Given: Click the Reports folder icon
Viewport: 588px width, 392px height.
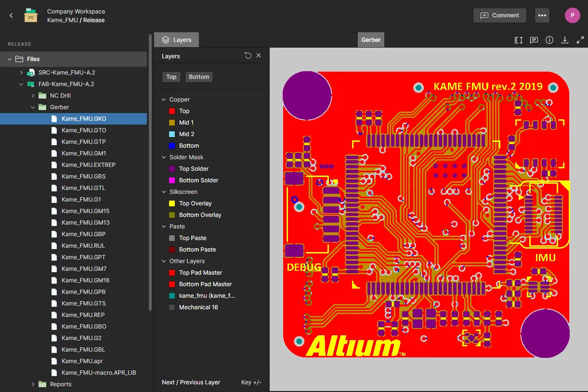Looking at the screenshot, I should (x=42, y=384).
